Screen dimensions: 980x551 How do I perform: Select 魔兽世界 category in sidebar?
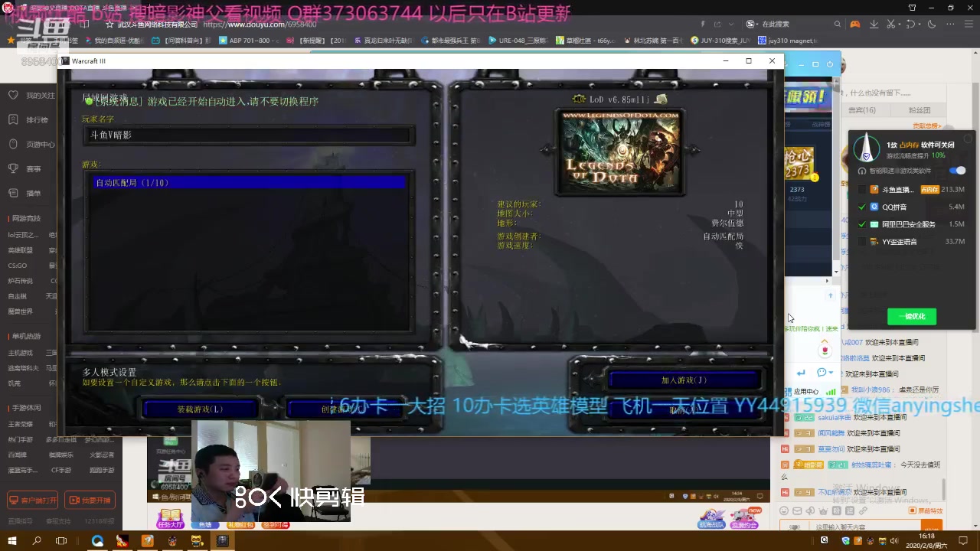(21, 311)
